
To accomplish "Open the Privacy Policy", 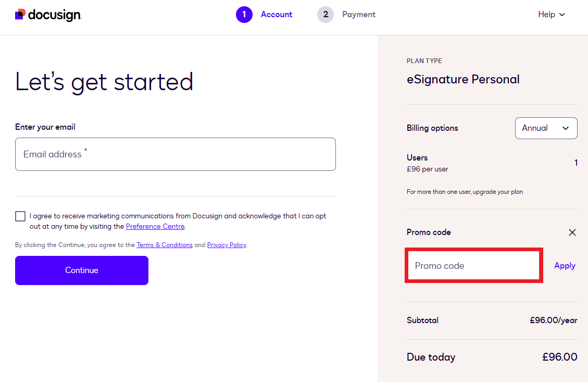I will [227, 244].
